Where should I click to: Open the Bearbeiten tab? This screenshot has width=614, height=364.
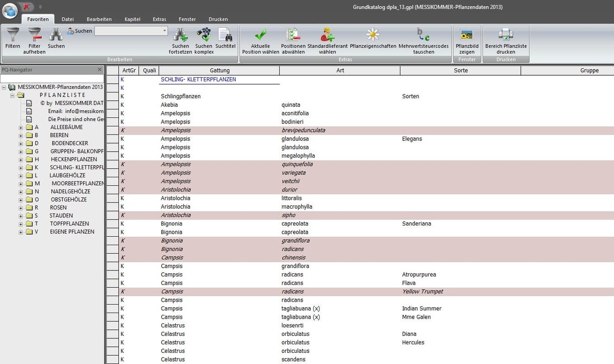pos(99,19)
